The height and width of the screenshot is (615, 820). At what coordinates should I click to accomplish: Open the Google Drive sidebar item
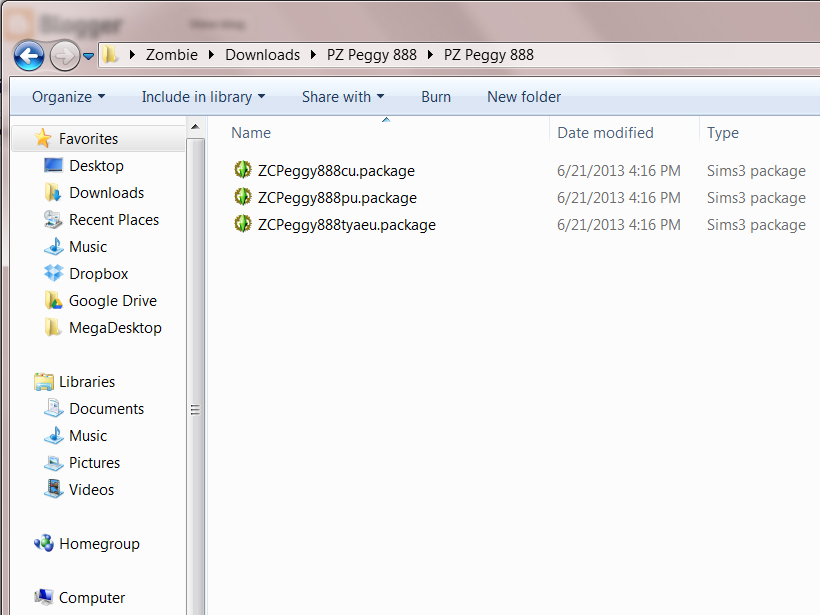point(110,300)
